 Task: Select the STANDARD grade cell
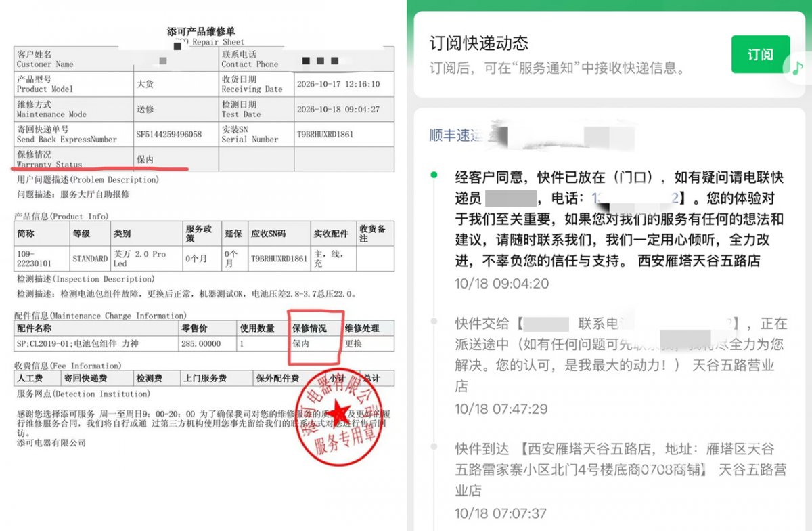(90, 259)
